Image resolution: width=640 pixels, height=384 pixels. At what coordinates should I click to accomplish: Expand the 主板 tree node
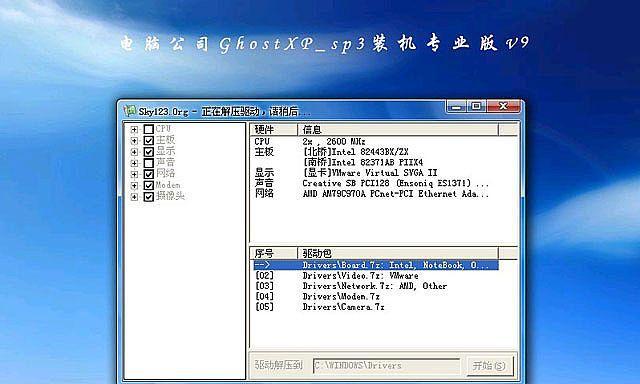pos(134,141)
